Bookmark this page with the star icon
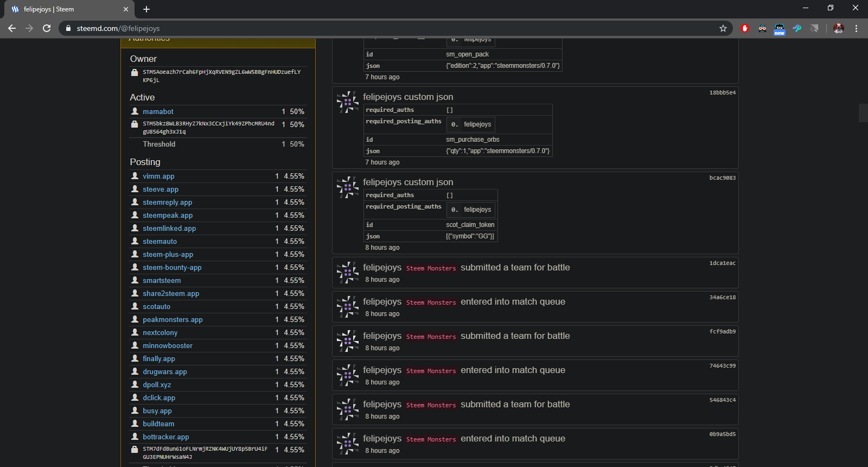 tap(723, 28)
